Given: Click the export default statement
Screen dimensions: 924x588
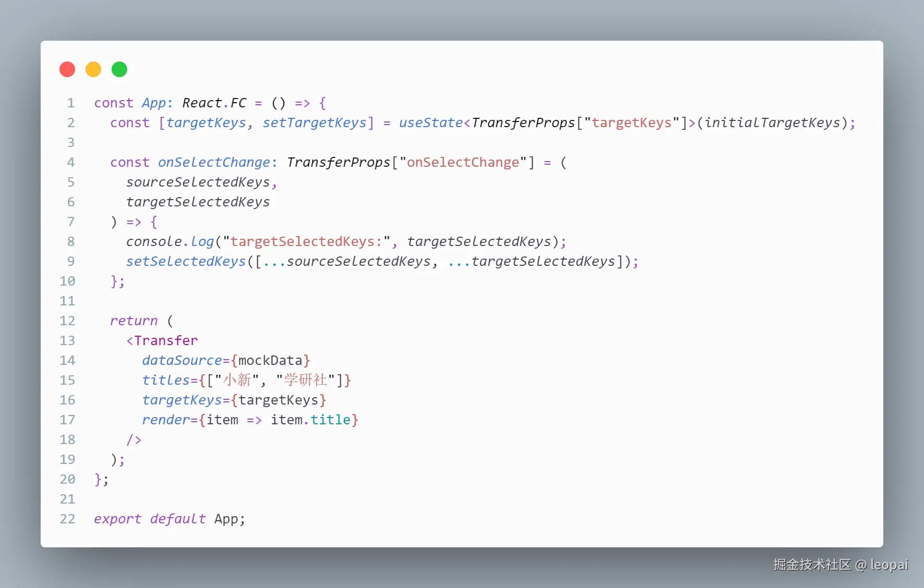Looking at the screenshot, I should pyautogui.click(x=150, y=519).
